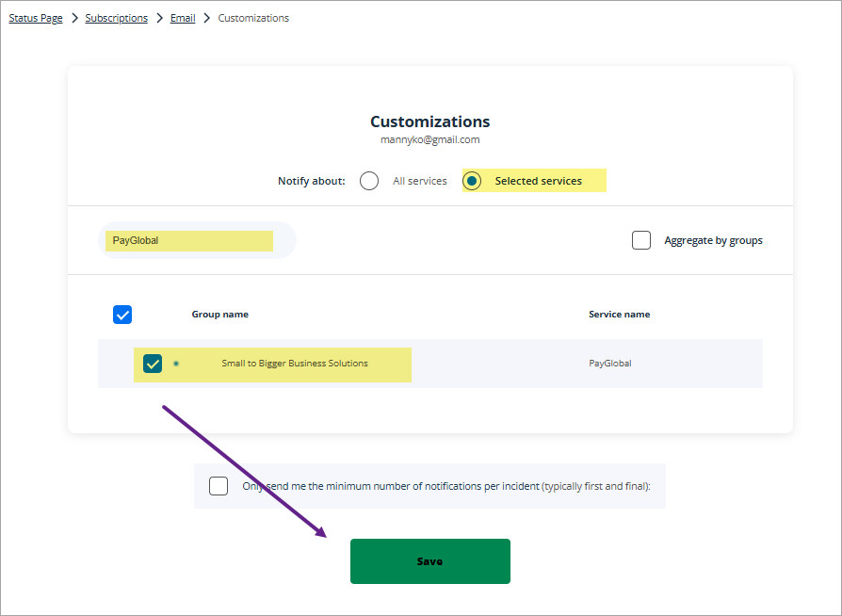Select the All services radio button
Screen dimensions: 842x616
coord(369,181)
